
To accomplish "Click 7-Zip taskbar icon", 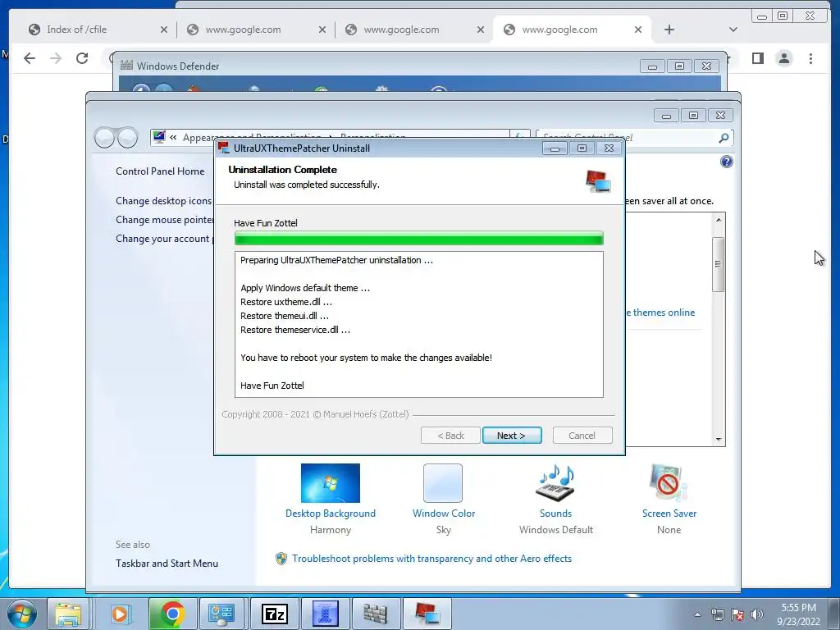I will [274, 614].
